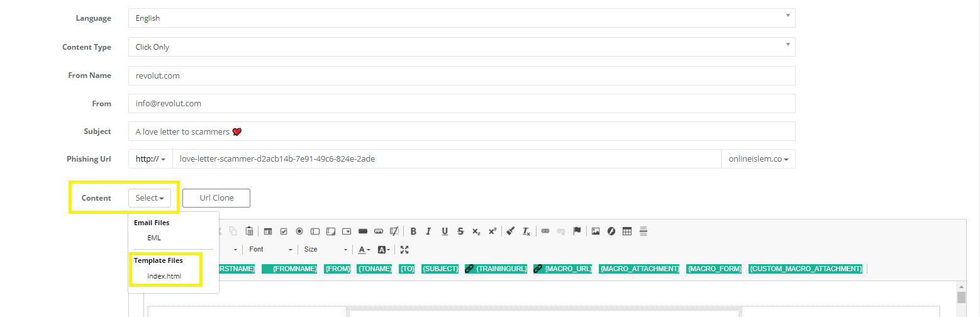Insert a checkbox form element

coord(284,231)
